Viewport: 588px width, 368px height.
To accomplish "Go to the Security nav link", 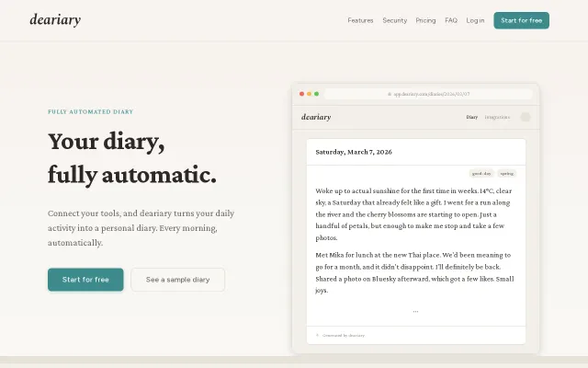I will (x=394, y=20).
